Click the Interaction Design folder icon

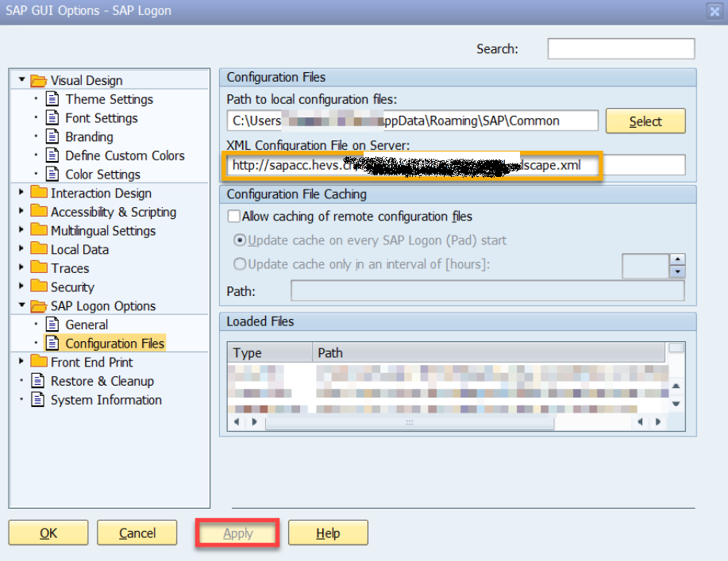[x=39, y=192]
